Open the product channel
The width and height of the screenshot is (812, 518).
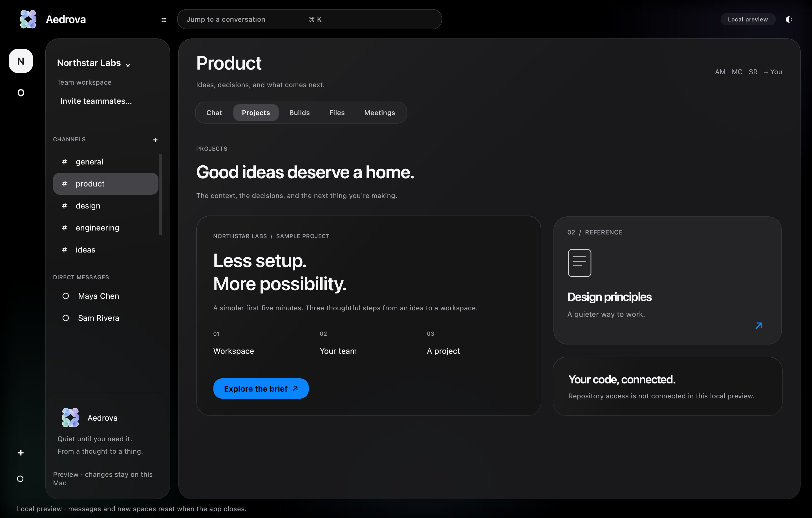(x=105, y=184)
